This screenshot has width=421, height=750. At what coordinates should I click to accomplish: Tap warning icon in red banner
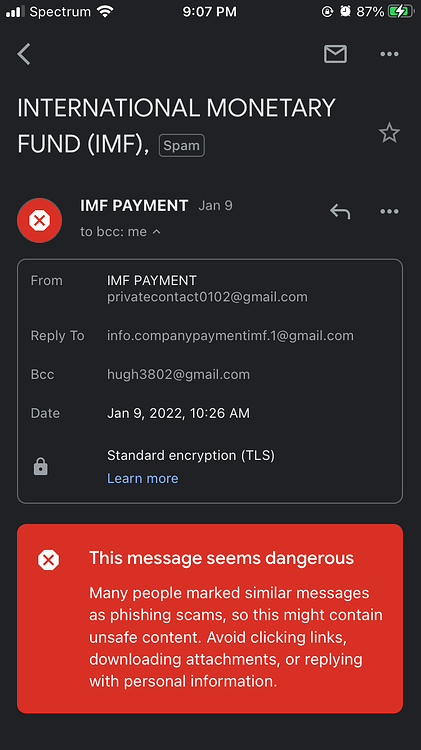[x=48, y=560]
